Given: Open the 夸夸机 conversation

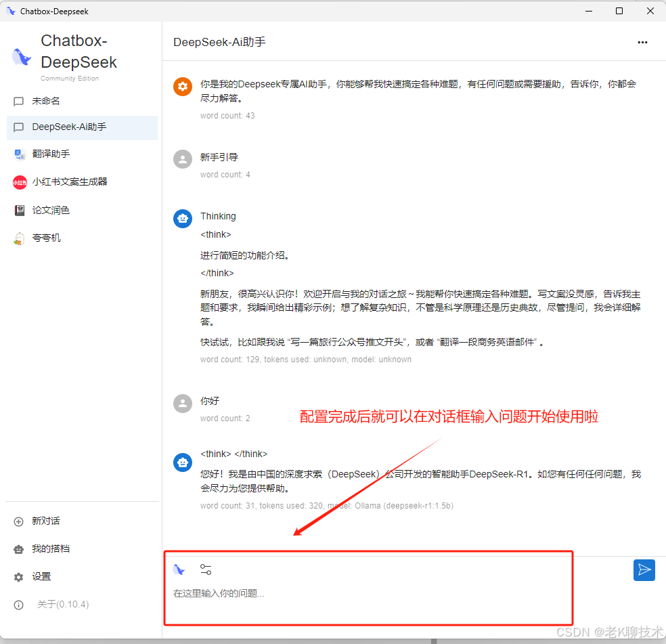Looking at the screenshot, I should point(82,238).
